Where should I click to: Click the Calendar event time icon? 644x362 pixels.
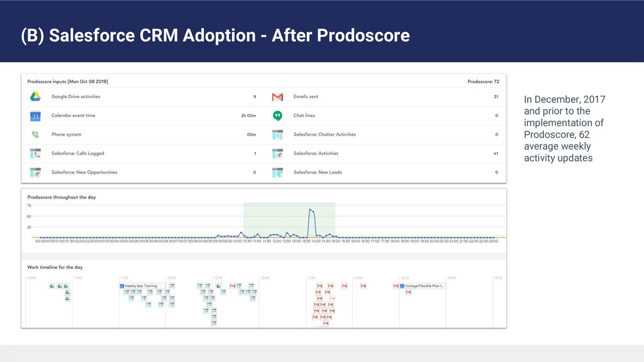pos(35,116)
